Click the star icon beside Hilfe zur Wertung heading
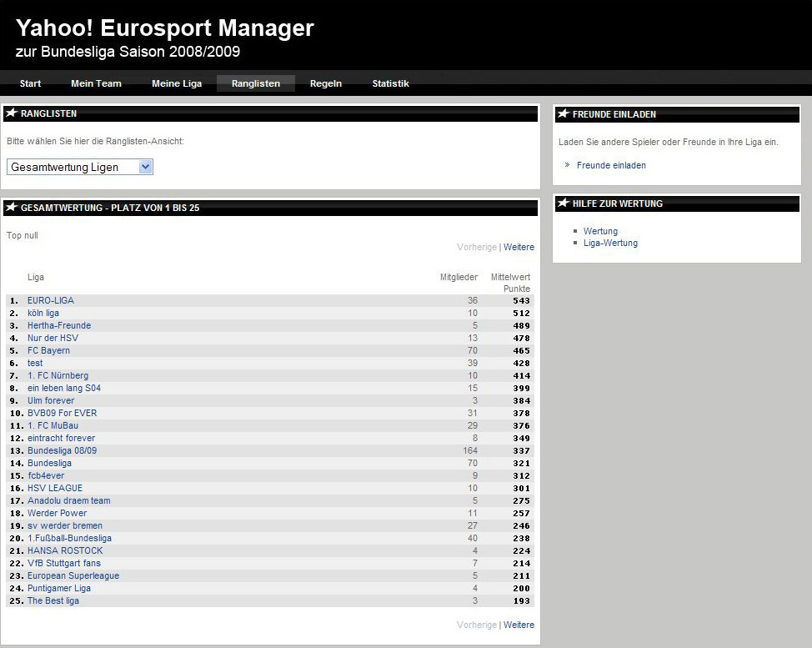 pyautogui.click(x=564, y=203)
